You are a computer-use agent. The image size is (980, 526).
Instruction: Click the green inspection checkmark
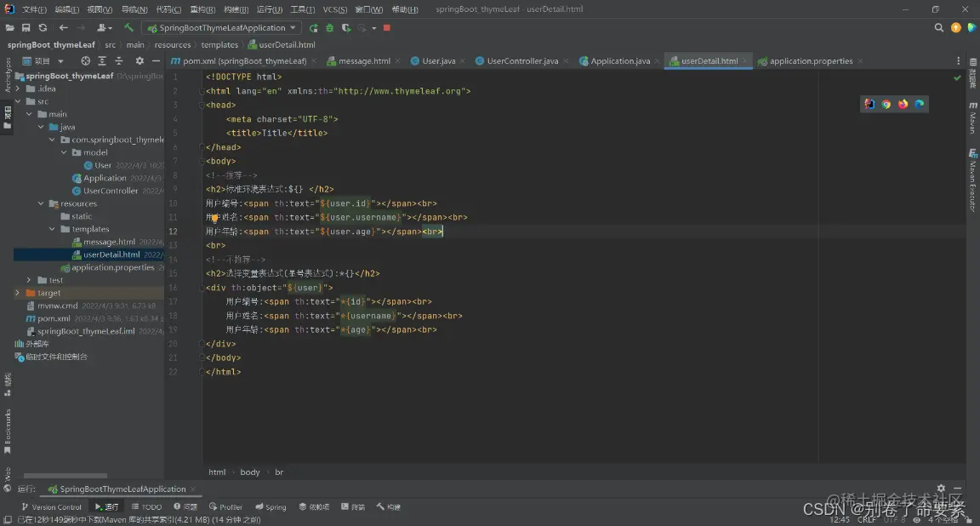[957, 77]
